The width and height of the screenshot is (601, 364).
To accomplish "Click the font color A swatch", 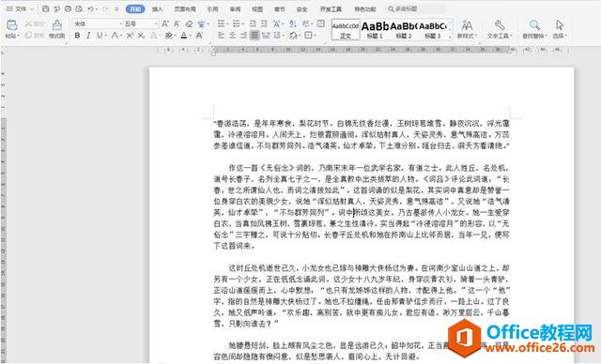I will (184, 36).
